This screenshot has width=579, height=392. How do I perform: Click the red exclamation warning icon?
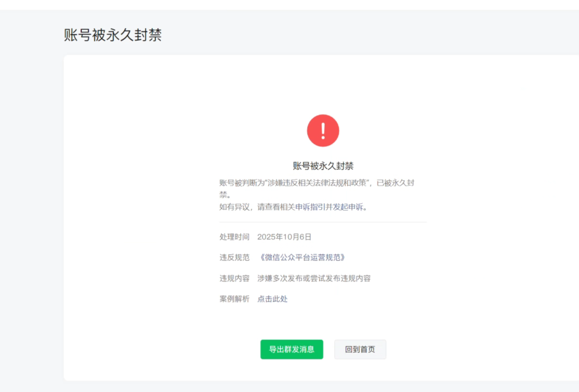[323, 131]
